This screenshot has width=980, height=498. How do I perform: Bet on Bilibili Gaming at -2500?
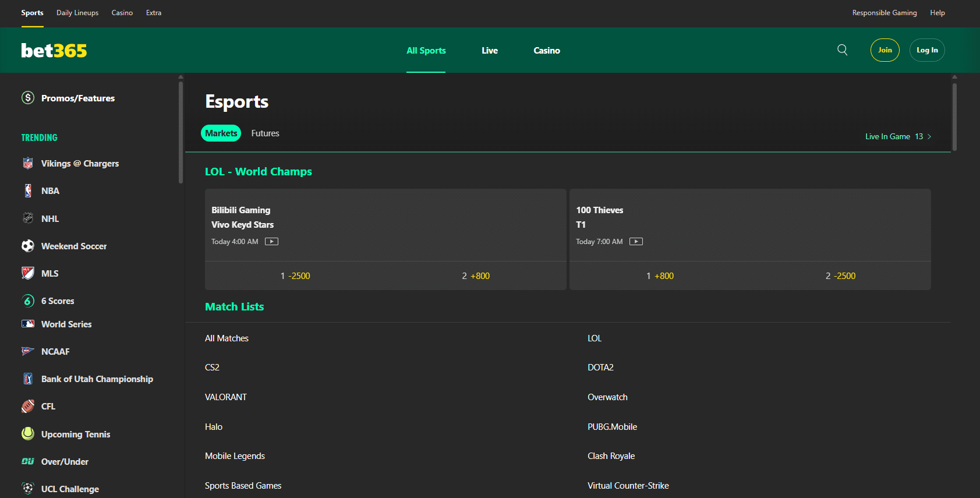click(295, 276)
